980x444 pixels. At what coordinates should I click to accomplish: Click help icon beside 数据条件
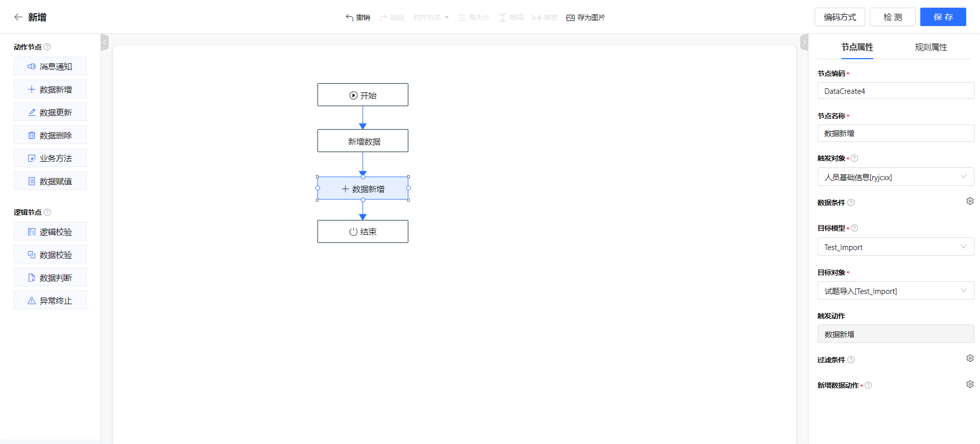click(851, 203)
